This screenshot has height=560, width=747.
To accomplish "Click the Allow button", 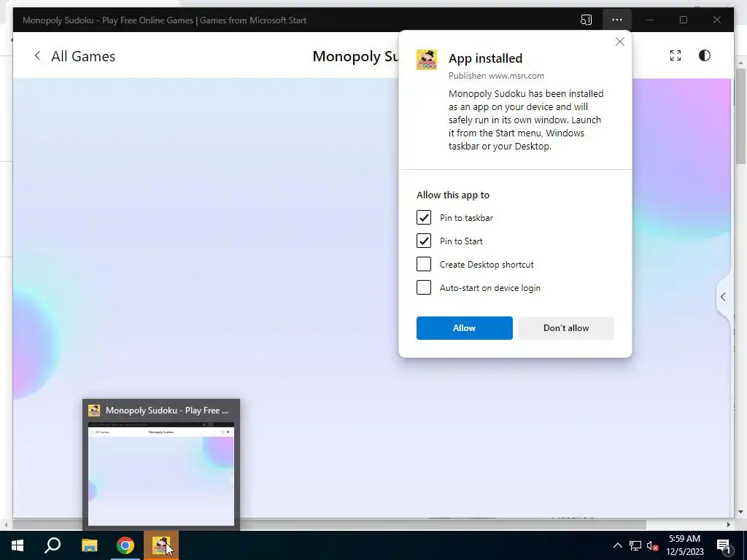I will coord(465,328).
